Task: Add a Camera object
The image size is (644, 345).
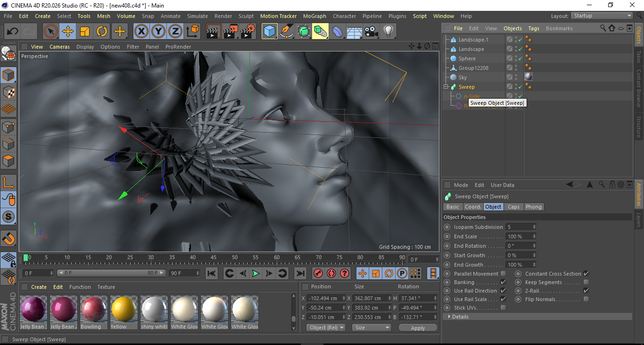Action: [x=371, y=32]
